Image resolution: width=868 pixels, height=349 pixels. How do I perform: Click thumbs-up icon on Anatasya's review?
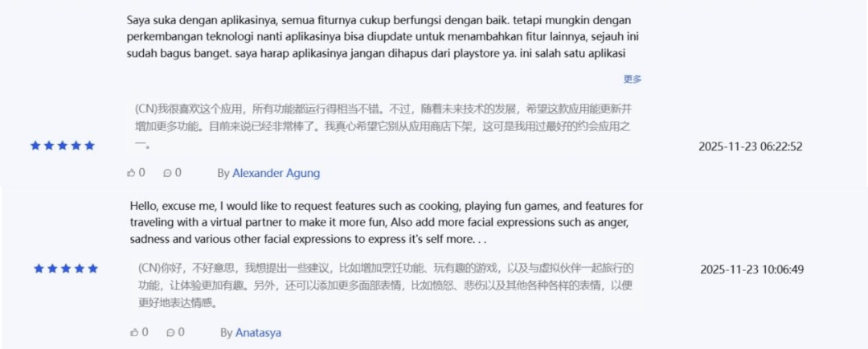tap(134, 332)
